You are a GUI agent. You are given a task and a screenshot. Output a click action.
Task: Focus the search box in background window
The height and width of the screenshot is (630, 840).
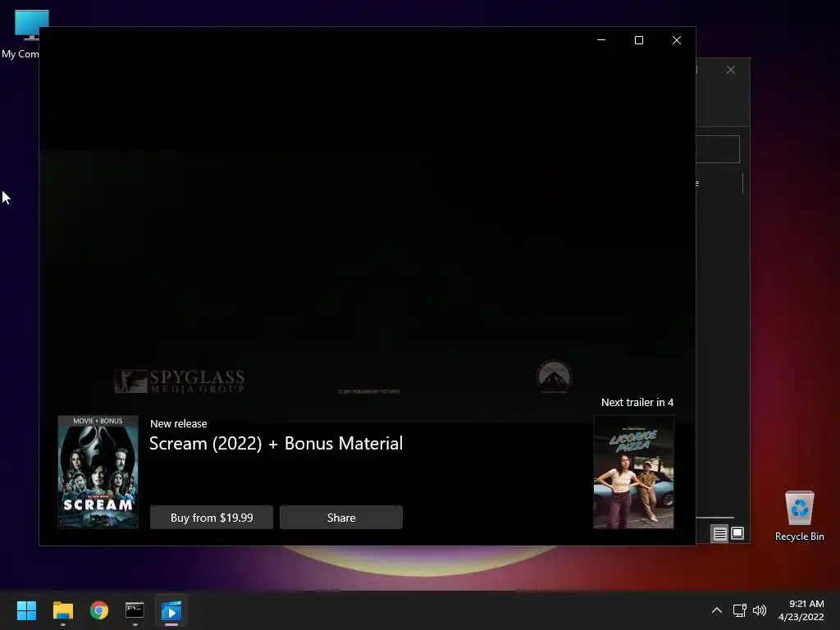point(717,149)
